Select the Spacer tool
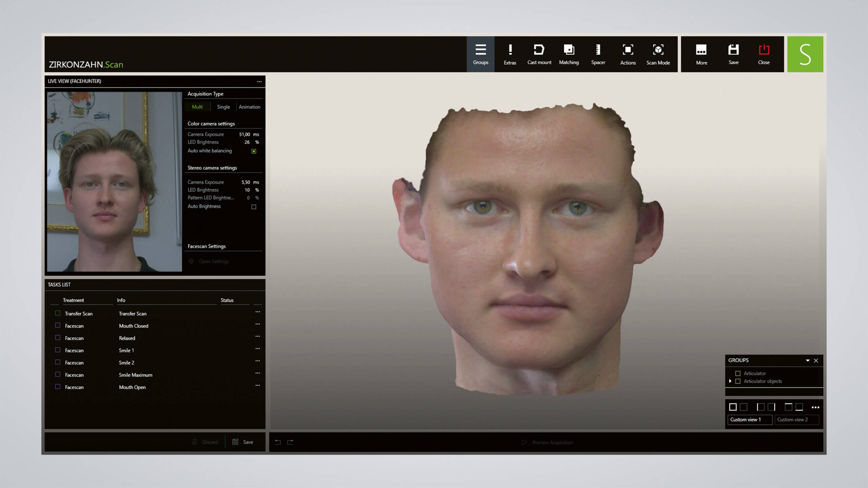Viewport: 868px width, 488px height. (598, 54)
